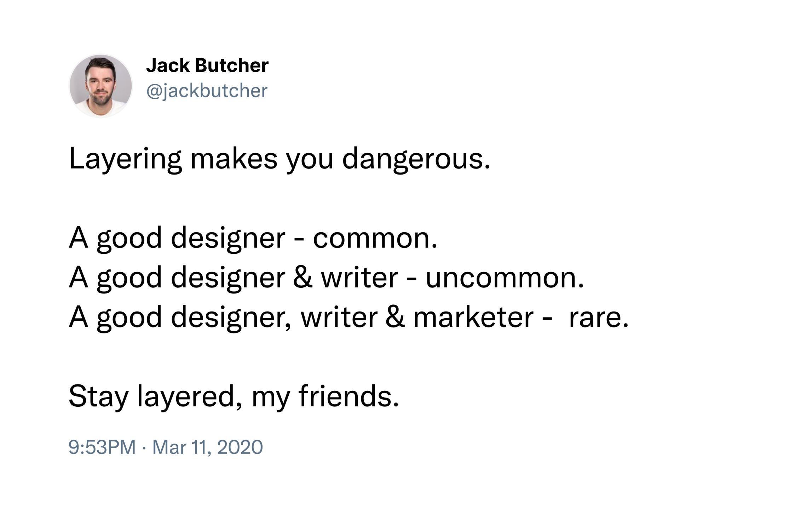
Task: Click the word "makes" in first line
Action: click(x=234, y=159)
